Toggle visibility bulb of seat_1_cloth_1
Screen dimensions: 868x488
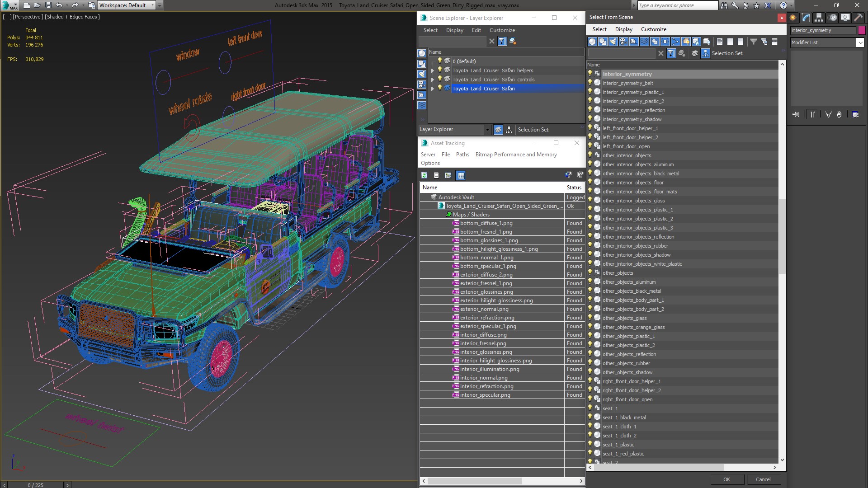coord(590,426)
